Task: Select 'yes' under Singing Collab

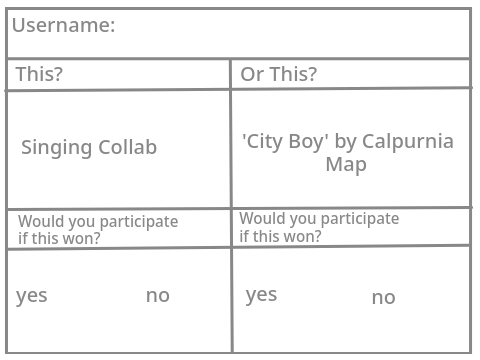Action: point(32,296)
